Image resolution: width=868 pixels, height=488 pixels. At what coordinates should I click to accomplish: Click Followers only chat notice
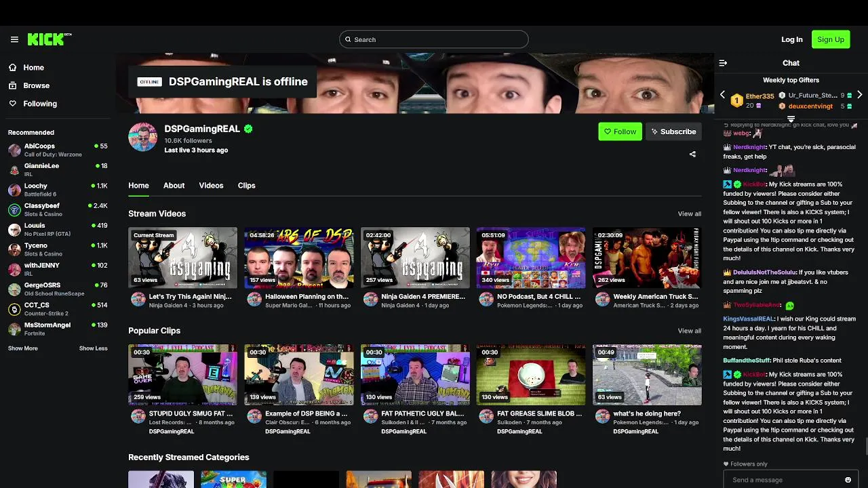pyautogui.click(x=745, y=464)
